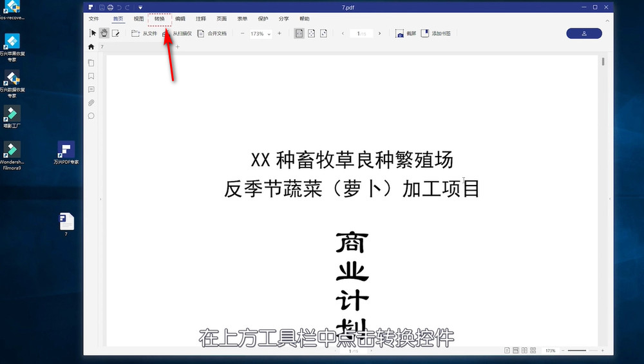This screenshot has width=644, height=364.
Task: Activate the hand pan tool
Action: [x=104, y=34]
